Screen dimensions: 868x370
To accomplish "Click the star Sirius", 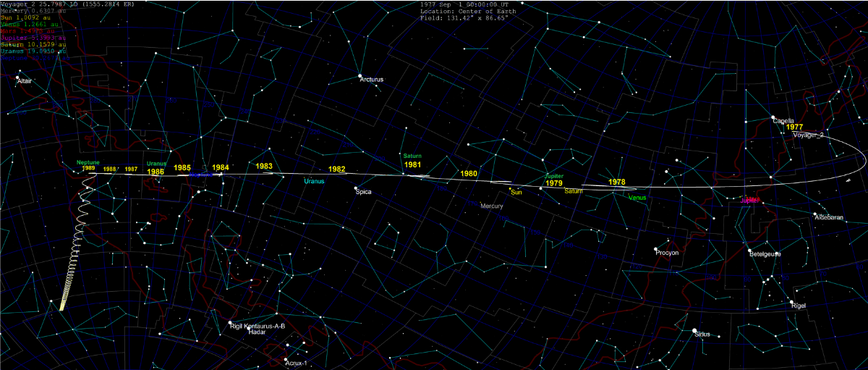I will 693,332.
